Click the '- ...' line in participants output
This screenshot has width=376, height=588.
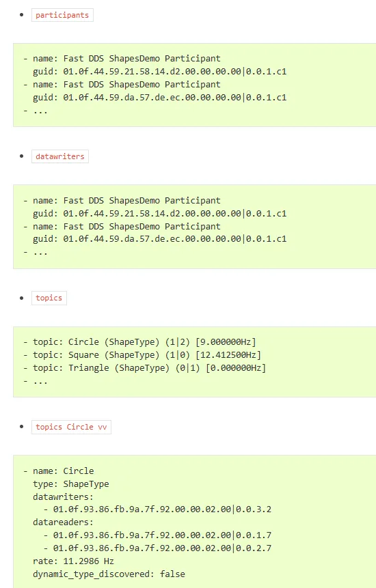click(36, 111)
